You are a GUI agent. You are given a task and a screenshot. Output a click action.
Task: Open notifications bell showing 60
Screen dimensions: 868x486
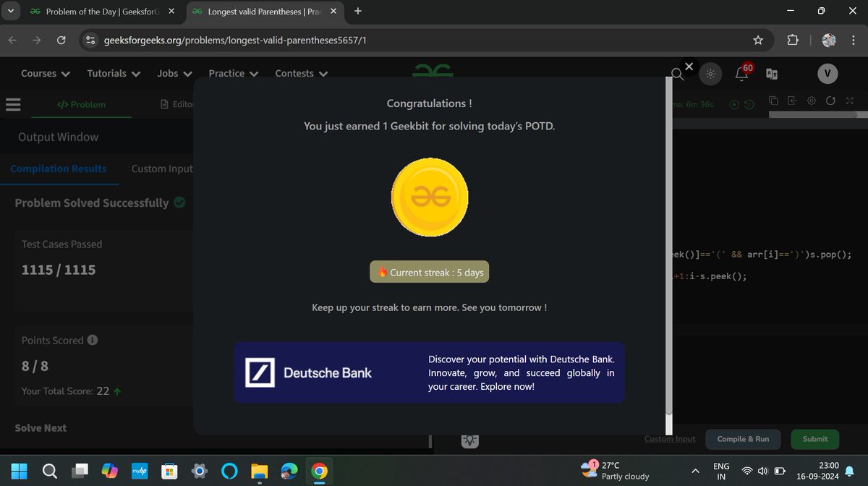tap(743, 72)
